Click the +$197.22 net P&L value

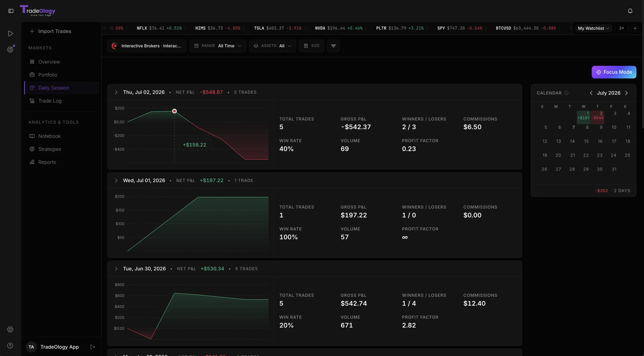212,180
